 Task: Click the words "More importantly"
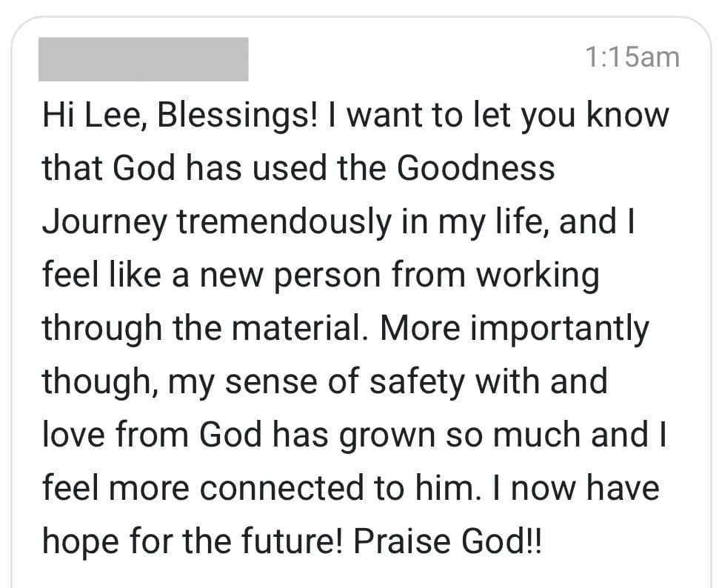pyautogui.click(x=514, y=329)
